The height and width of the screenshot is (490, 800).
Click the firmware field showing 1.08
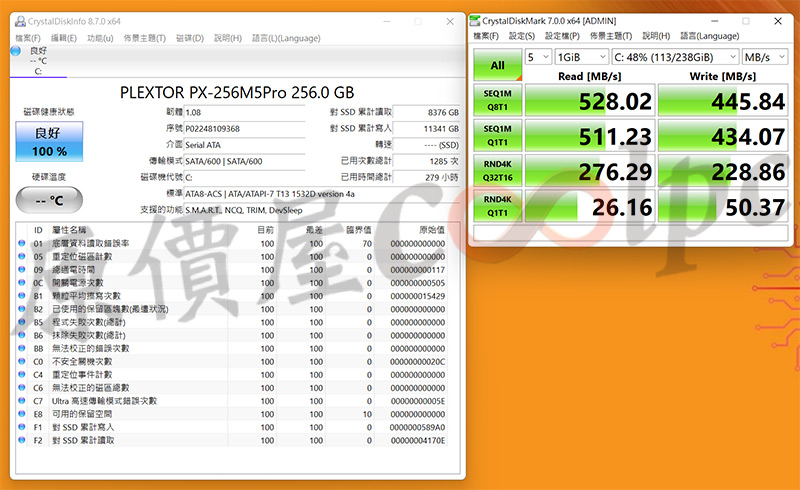pos(244,112)
